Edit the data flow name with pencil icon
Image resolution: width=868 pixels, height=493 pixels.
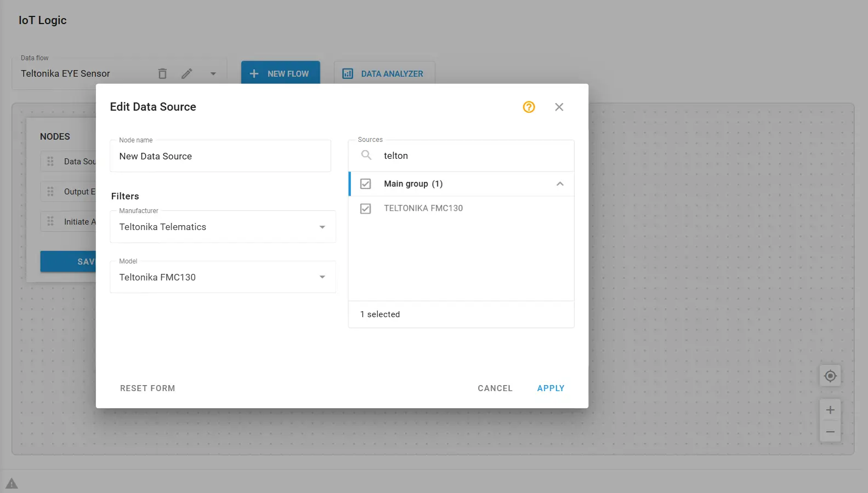(x=187, y=73)
